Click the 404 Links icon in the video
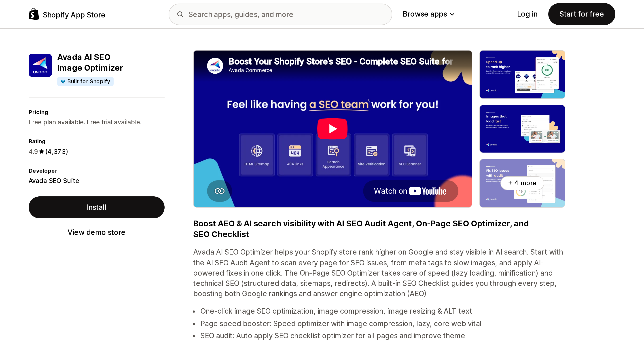 pos(295,151)
